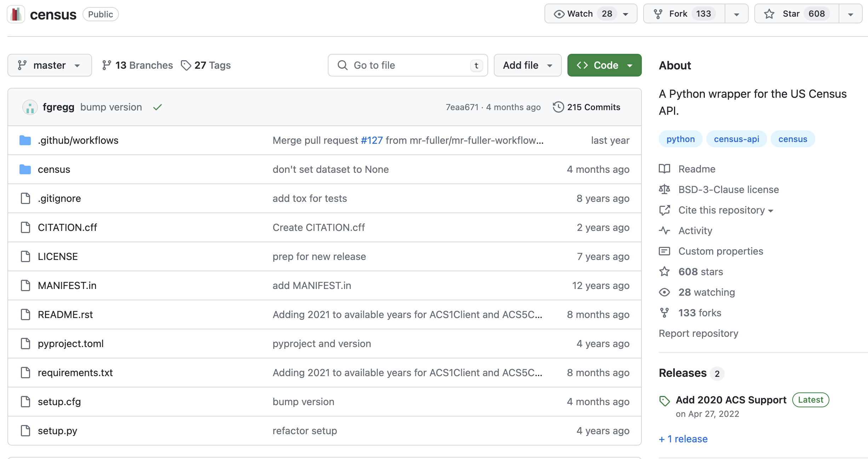Open the setup.py file name
Screen dimensions: 868x459
point(57,431)
